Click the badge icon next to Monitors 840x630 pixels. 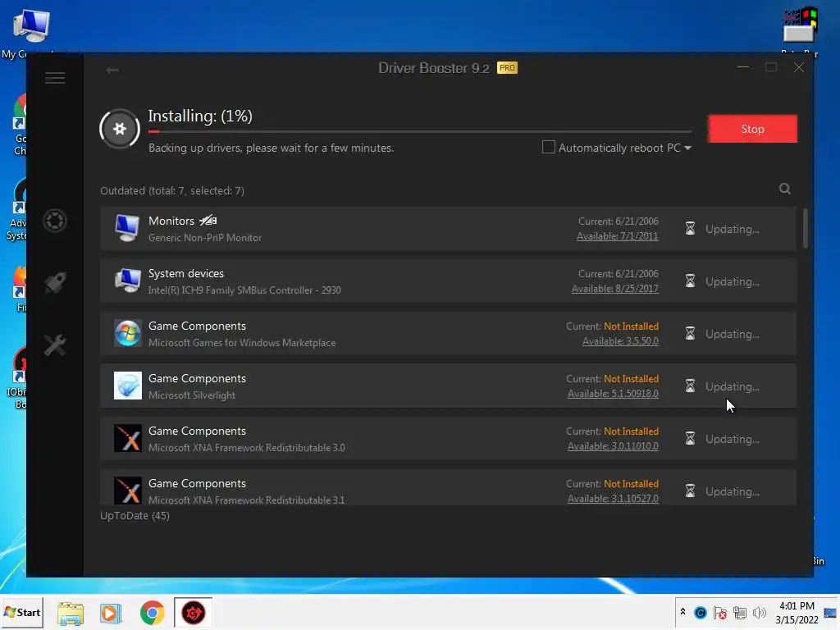point(208,220)
